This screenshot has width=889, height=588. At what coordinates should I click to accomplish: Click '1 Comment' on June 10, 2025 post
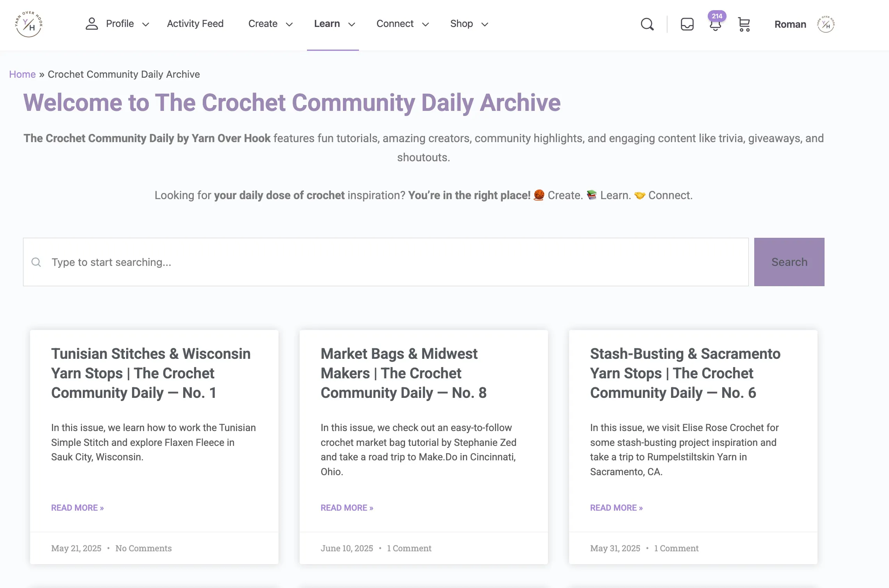pos(409,548)
